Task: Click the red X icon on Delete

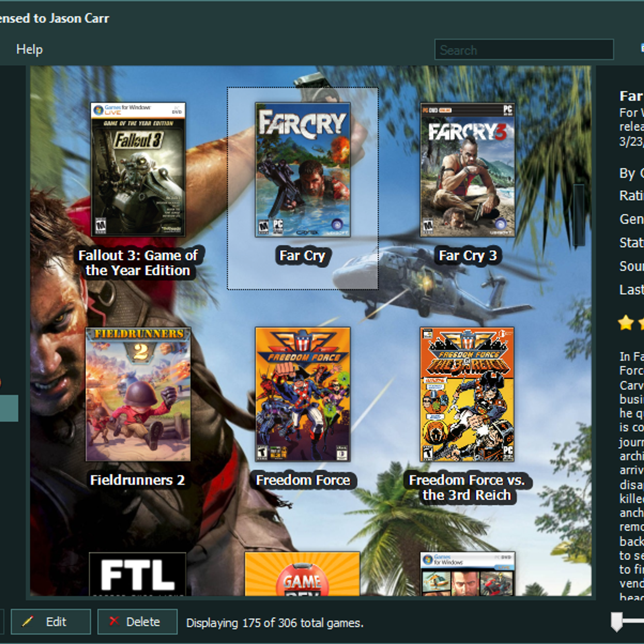Action: click(114, 621)
